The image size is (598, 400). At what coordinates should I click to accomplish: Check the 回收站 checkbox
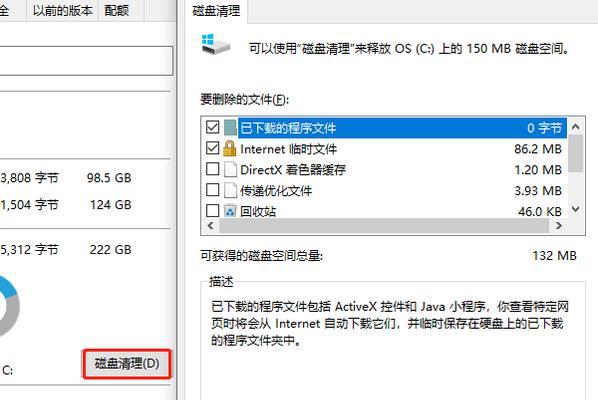pos(212,210)
